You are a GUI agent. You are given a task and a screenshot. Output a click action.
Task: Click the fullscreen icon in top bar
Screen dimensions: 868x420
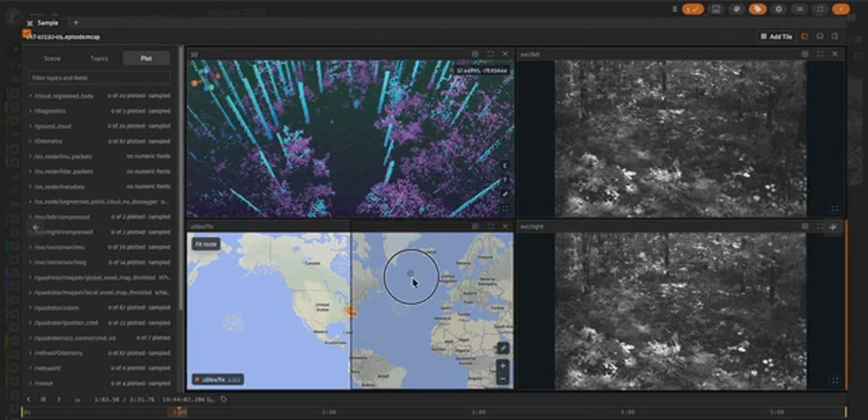(x=820, y=9)
